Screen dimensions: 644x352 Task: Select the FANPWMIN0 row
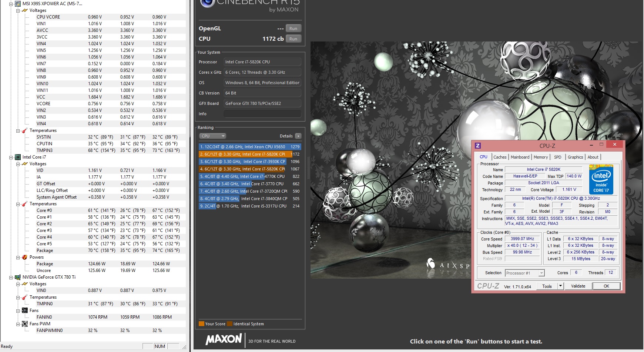tap(110, 331)
